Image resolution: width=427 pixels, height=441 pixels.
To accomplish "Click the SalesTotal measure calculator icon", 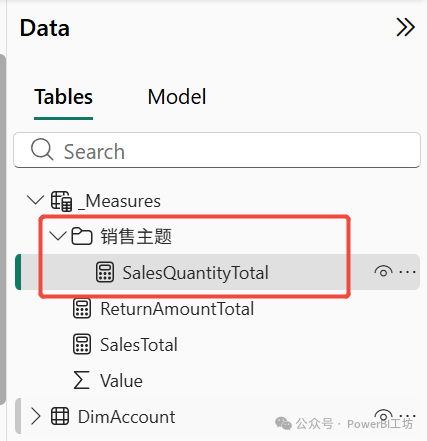I will [x=82, y=344].
